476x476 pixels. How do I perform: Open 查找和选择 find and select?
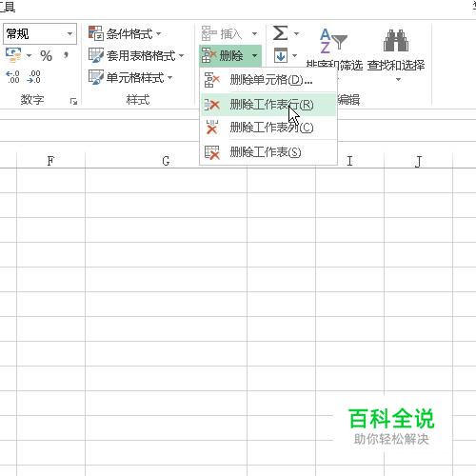coord(396,54)
